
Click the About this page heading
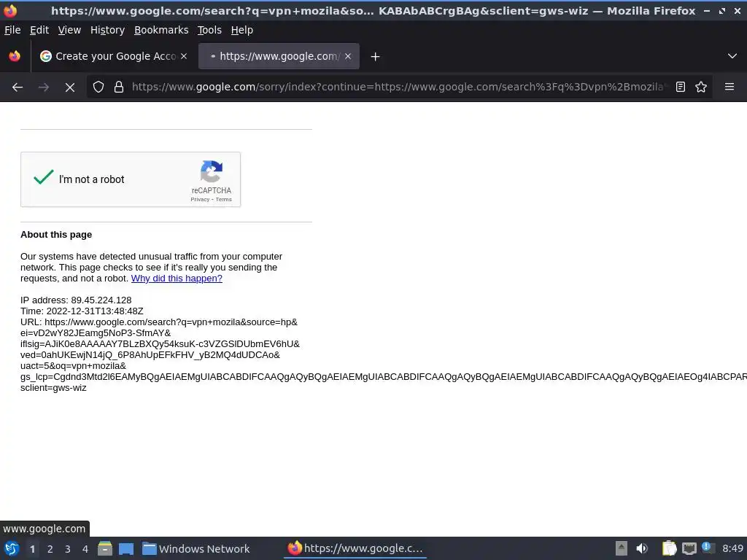56,234
